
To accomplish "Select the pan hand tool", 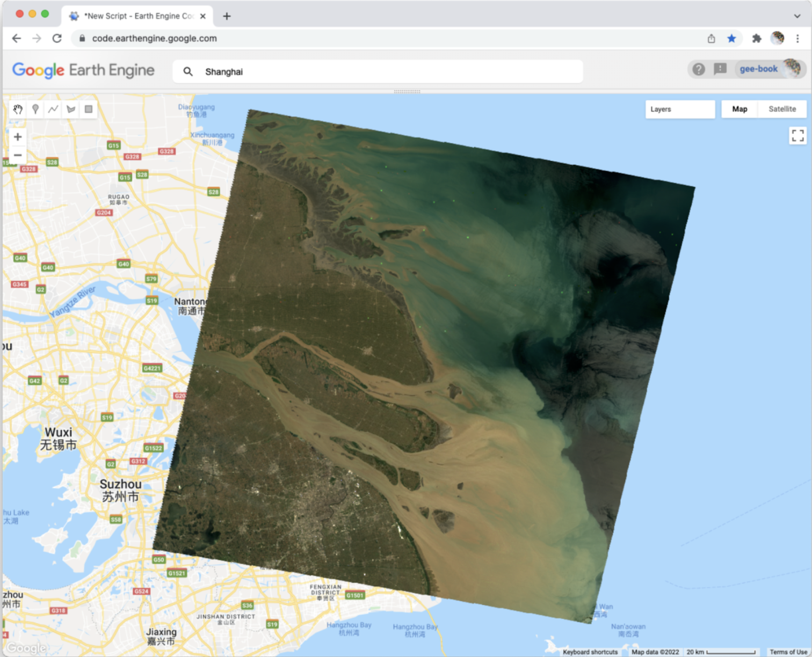I will (x=18, y=109).
